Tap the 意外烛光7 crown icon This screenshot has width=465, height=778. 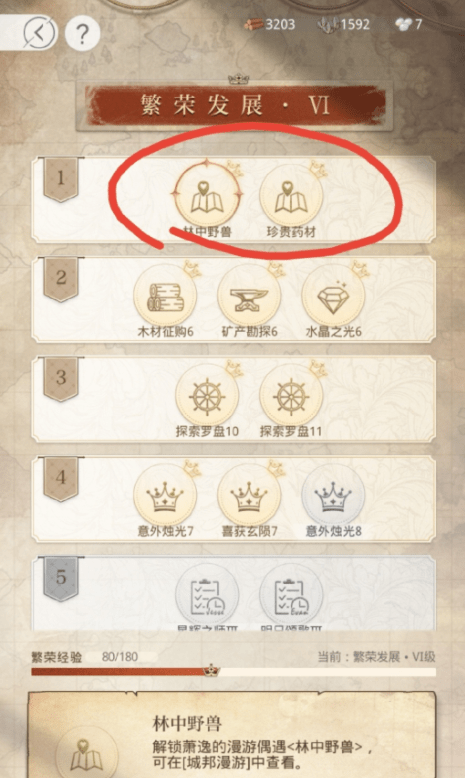[x=165, y=496]
